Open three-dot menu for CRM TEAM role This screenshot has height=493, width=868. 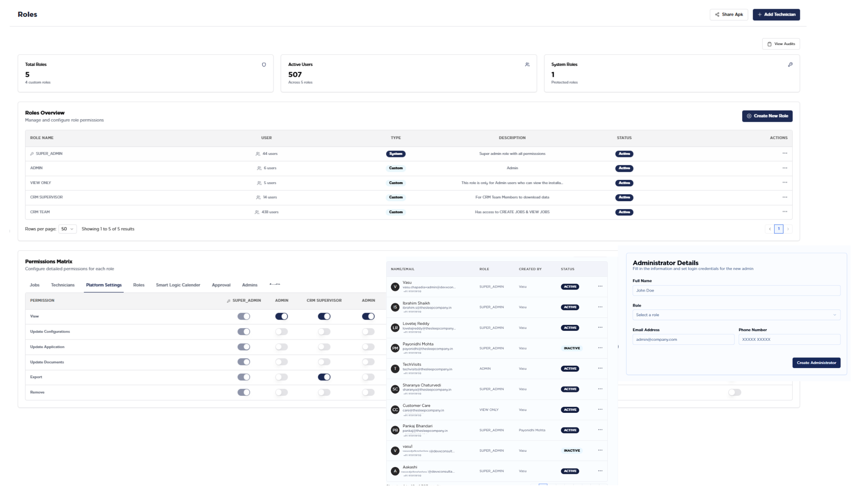coord(785,212)
